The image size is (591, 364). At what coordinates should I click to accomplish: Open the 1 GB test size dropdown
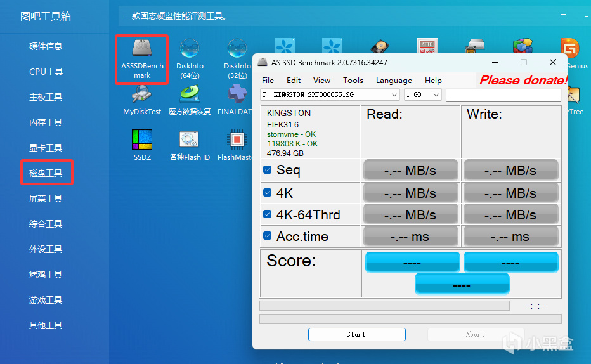(422, 94)
